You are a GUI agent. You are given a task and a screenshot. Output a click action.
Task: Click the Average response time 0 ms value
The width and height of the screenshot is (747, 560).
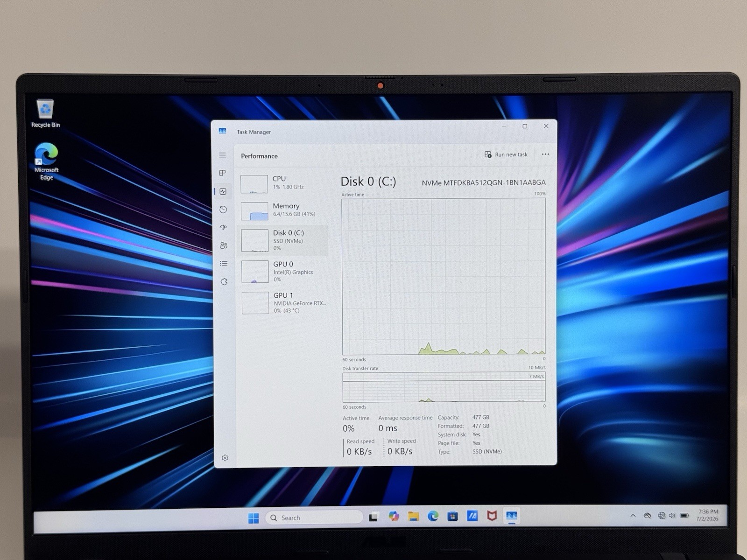pyautogui.click(x=388, y=428)
